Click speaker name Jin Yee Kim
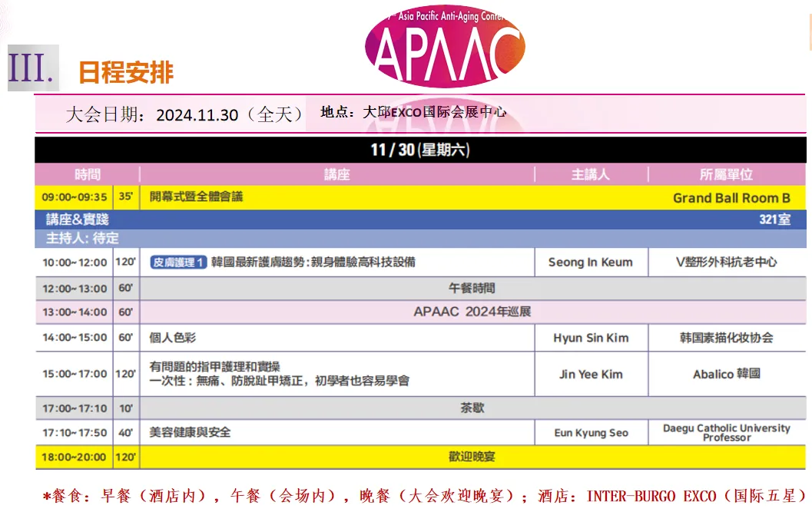This screenshot has height=512, width=812. click(x=591, y=375)
